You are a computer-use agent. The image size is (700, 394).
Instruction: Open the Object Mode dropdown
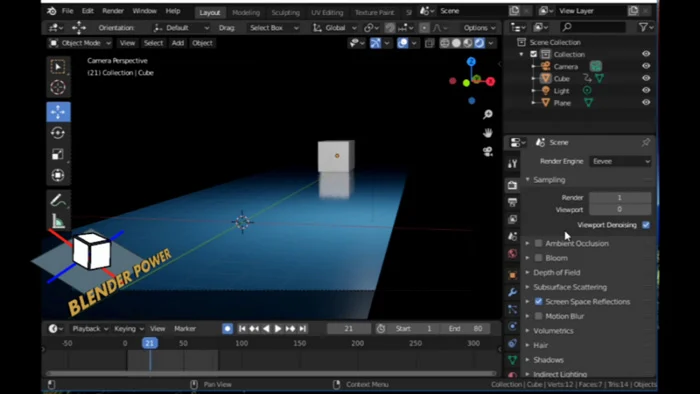pos(79,43)
